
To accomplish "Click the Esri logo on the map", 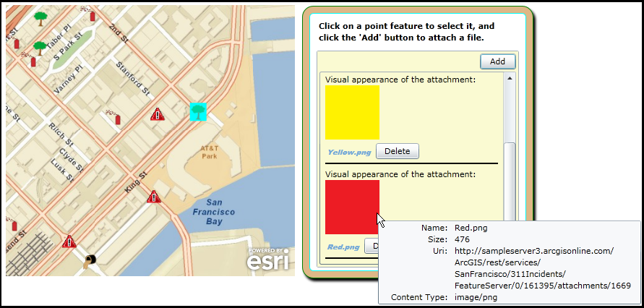I will point(267,259).
